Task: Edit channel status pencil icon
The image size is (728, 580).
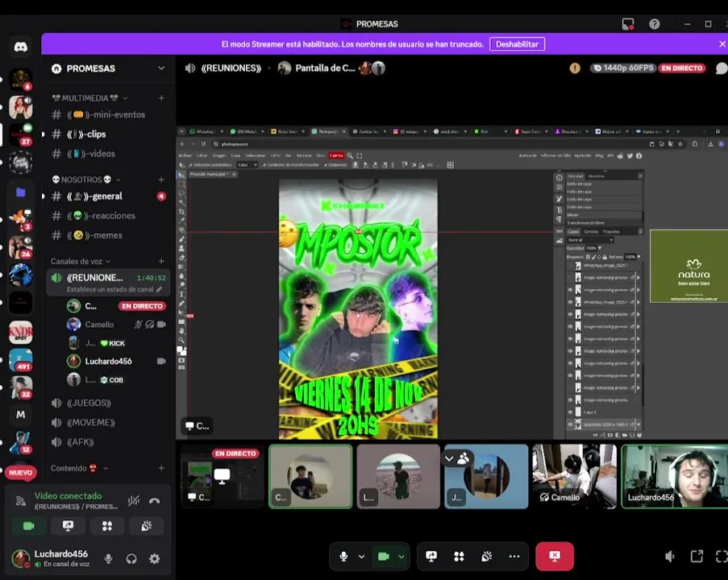Action: [160, 289]
